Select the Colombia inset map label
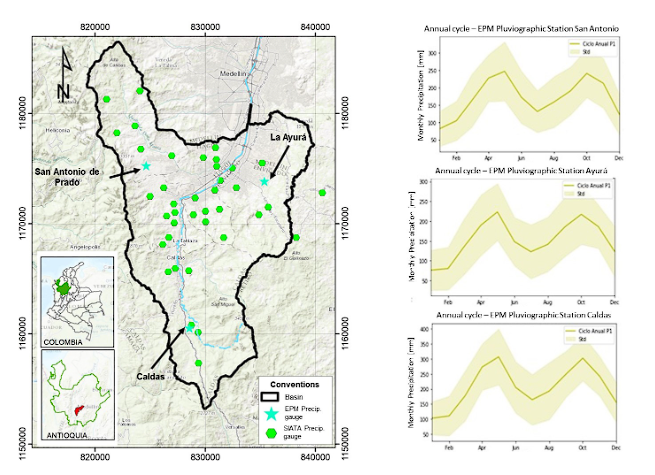This screenshot has width=655, height=475. 62,342
